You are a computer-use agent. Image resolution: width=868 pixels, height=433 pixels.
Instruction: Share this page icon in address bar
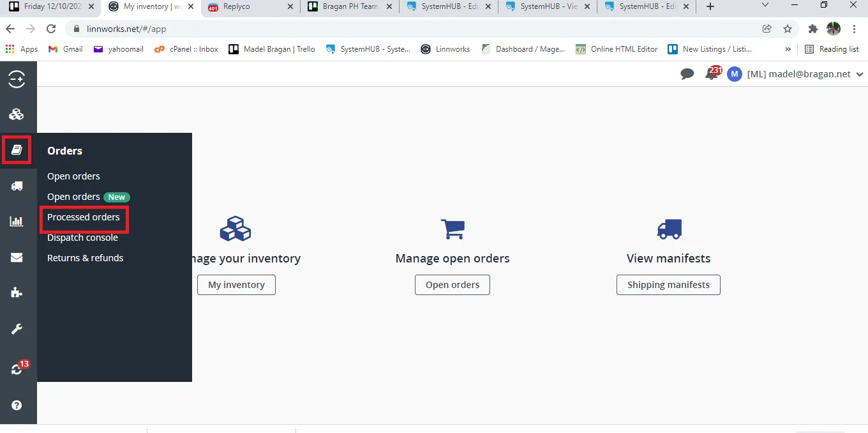pos(767,29)
